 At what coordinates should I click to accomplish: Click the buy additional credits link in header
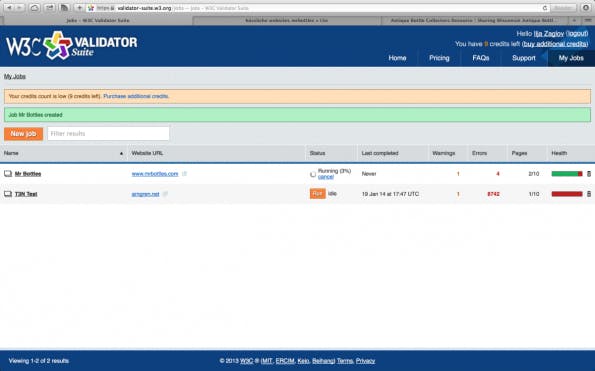pyautogui.click(x=555, y=44)
